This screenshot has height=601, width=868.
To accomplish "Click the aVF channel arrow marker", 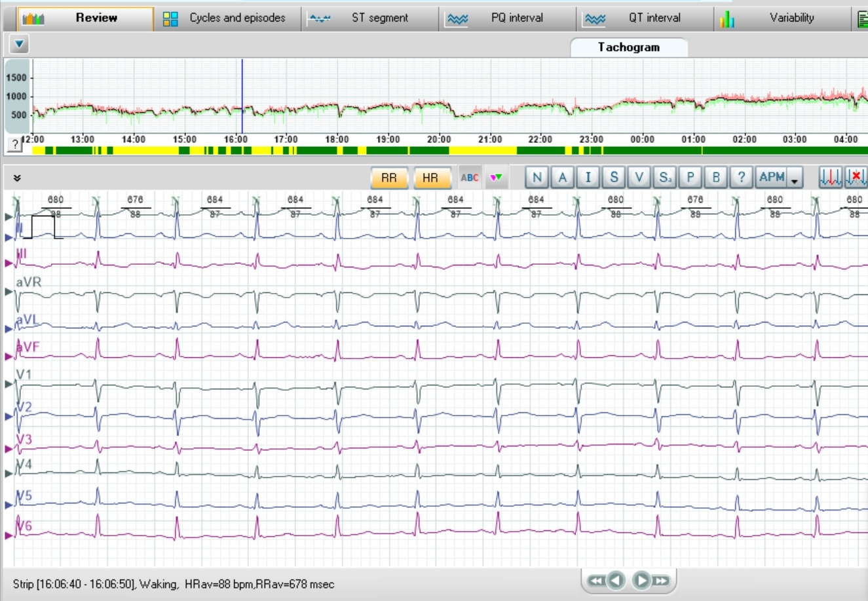I will [x=9, y=357].
